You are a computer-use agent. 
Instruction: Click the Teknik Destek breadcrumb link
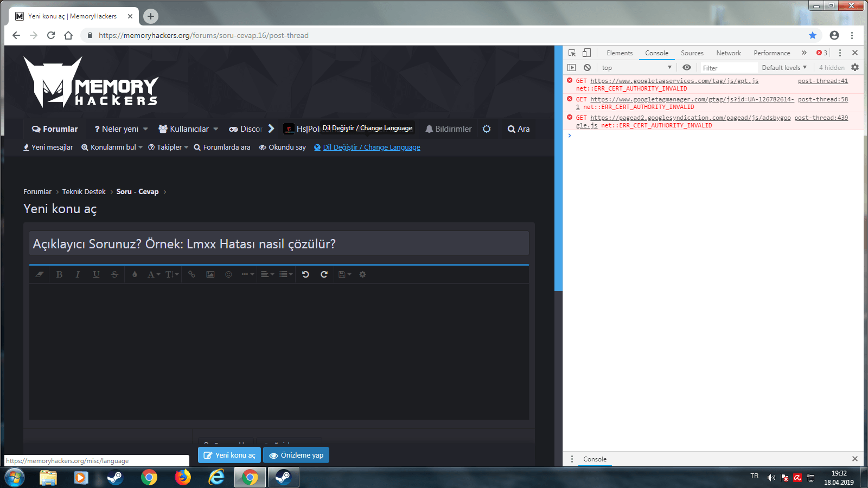coord(84,192)
